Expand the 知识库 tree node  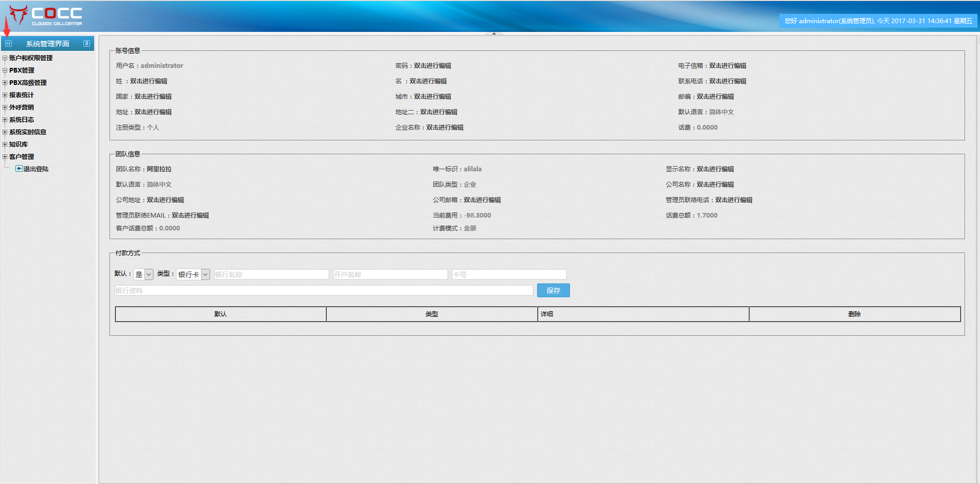pyautogui.click(x=5, y=145)
